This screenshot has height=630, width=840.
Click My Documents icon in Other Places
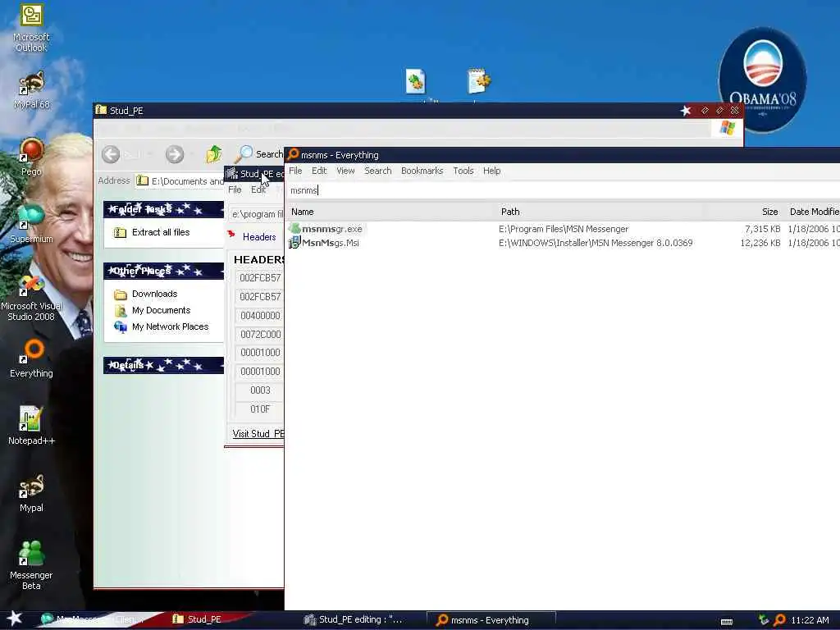(120, 310)
